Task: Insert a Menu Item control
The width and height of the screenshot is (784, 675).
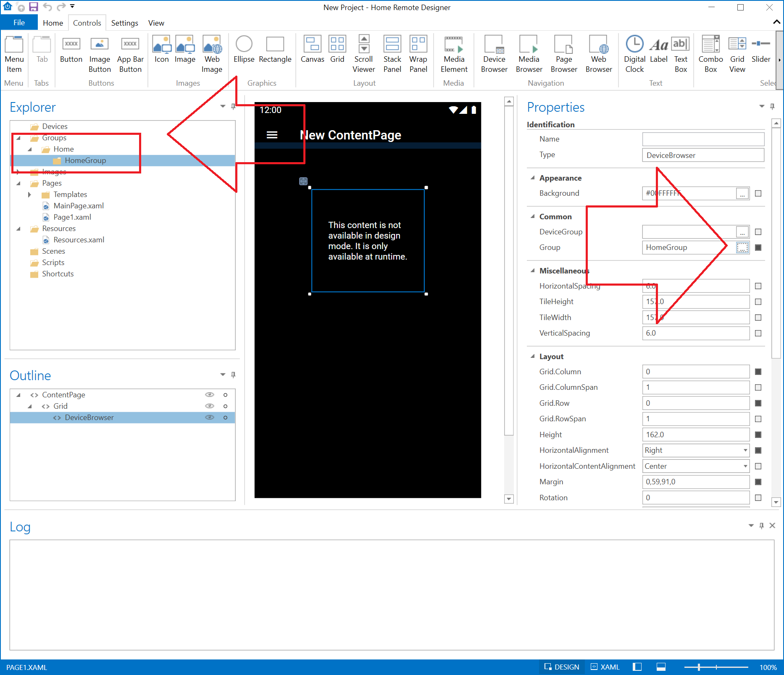Action: click(14, 55)
